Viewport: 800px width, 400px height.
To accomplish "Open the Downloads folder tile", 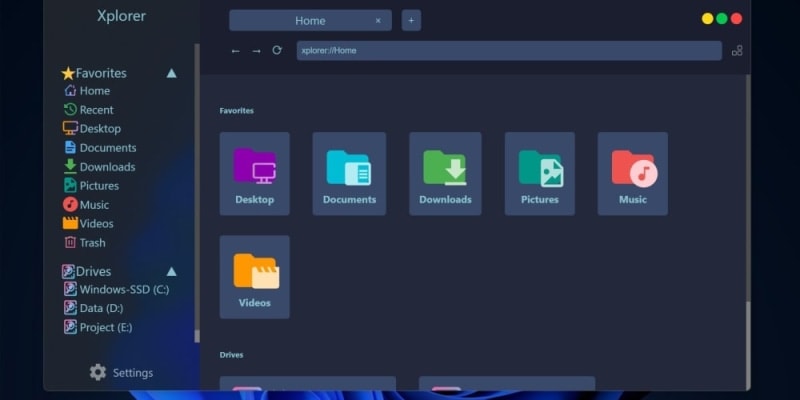I will [445, 174].
